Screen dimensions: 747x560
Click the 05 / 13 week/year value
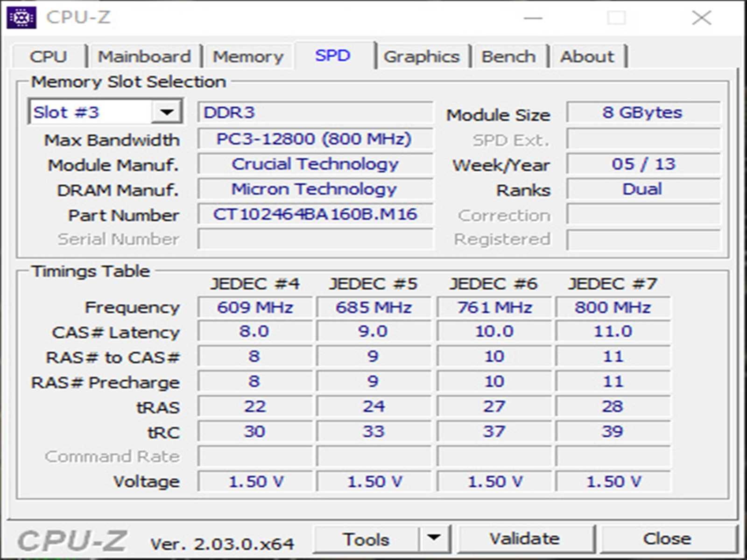[x=643, y=164]
